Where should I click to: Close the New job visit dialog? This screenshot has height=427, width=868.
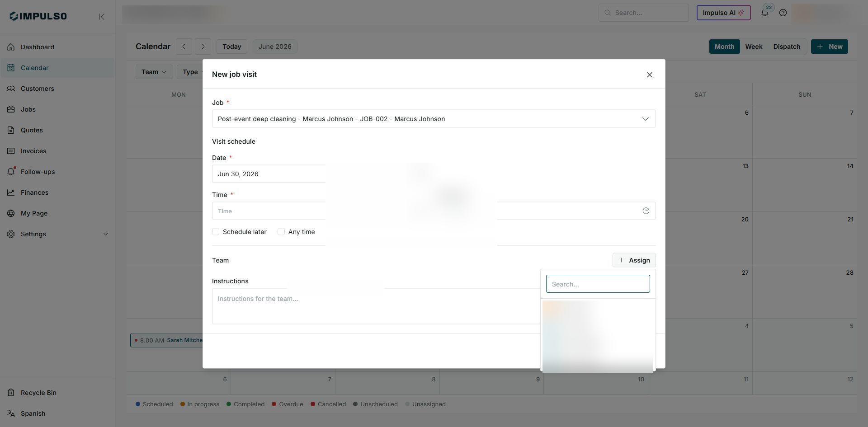click(x=650, y=75)
